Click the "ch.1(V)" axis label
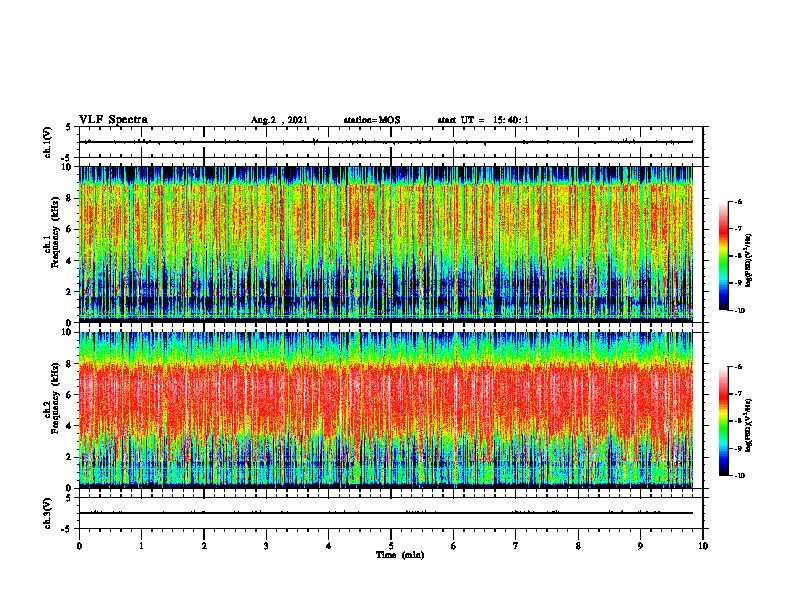792x612 pixels. tap(47, 142)
